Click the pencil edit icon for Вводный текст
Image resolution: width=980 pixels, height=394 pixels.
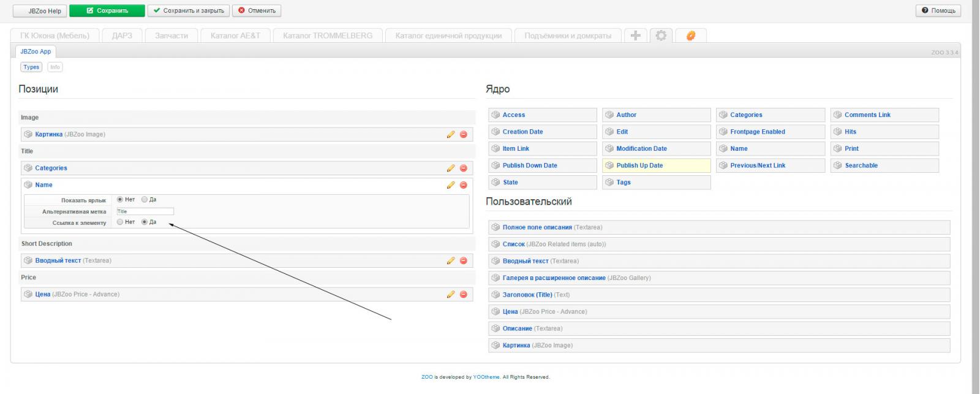[451, 260]
